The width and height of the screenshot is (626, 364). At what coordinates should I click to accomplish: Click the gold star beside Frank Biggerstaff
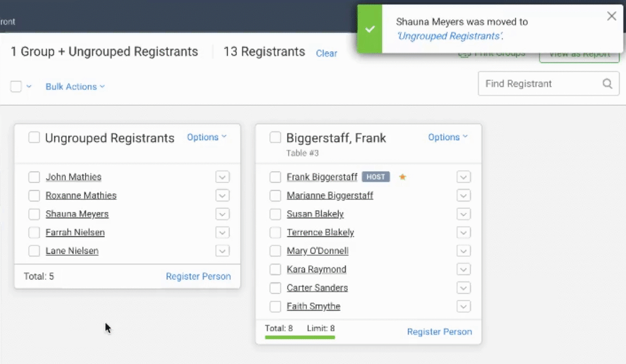coord(403,177)
